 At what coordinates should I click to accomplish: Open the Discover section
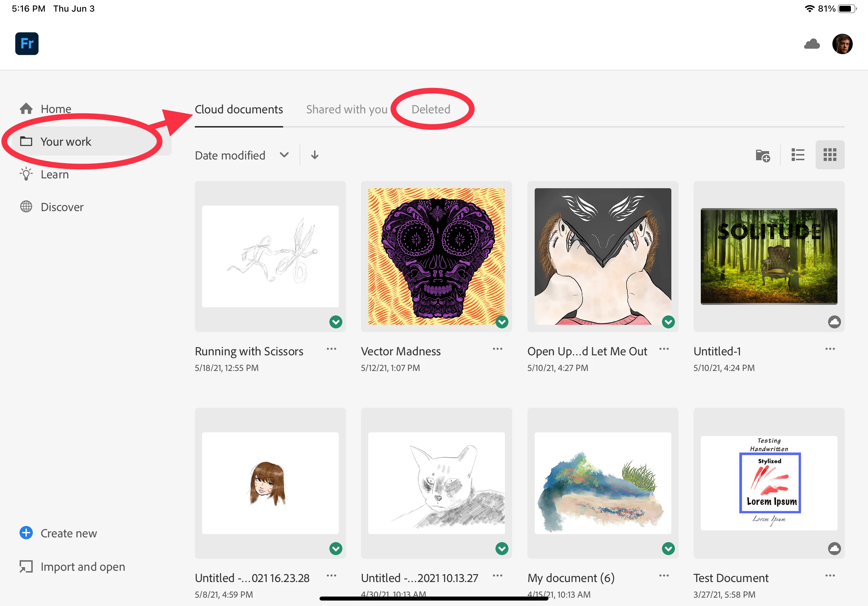pyautogui.click(x=62, y=207)
